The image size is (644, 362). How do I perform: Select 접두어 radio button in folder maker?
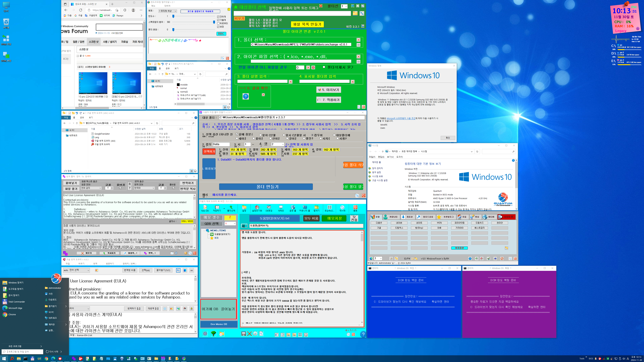pyautogui.click(x=312, y=135)
